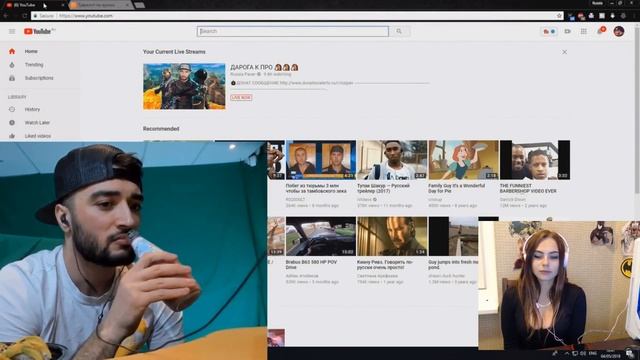
Task: Open the upload video camera icon
Action: pos(567,31)
